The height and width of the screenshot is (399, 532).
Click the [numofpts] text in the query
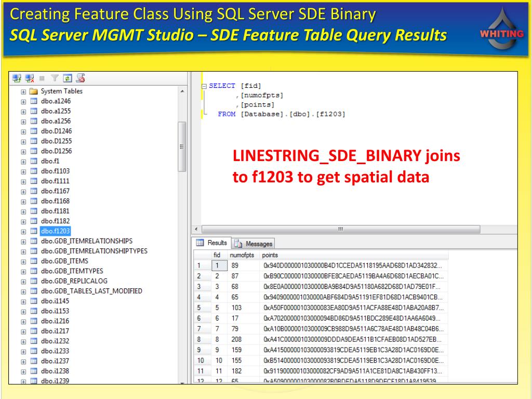pyautogui.click(x=262, y=96)
